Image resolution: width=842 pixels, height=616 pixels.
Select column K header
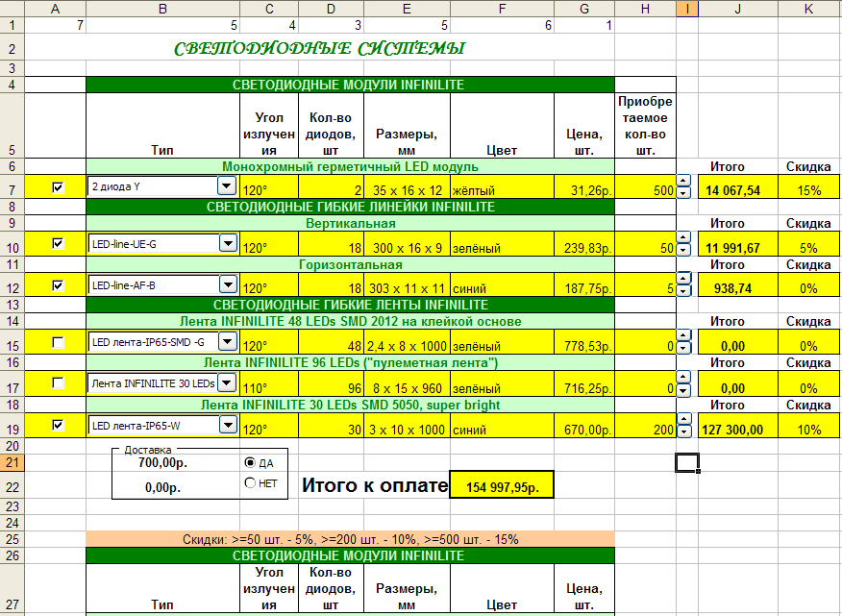(808, 8)
